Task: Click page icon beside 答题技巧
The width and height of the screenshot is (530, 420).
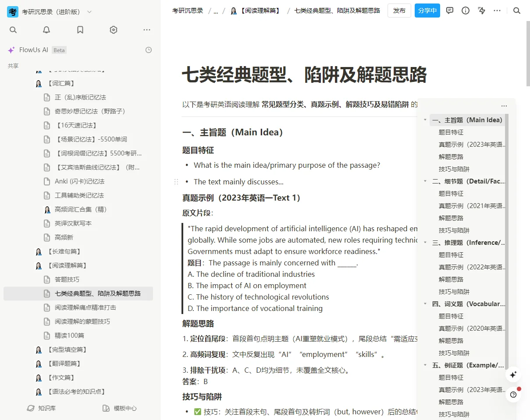Action: click(x=47, y=279)
